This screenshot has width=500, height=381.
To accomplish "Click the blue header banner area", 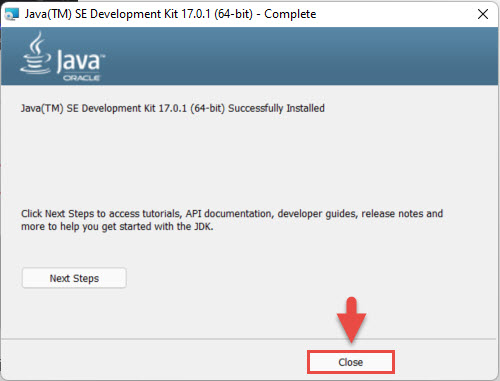I will 249,56.
